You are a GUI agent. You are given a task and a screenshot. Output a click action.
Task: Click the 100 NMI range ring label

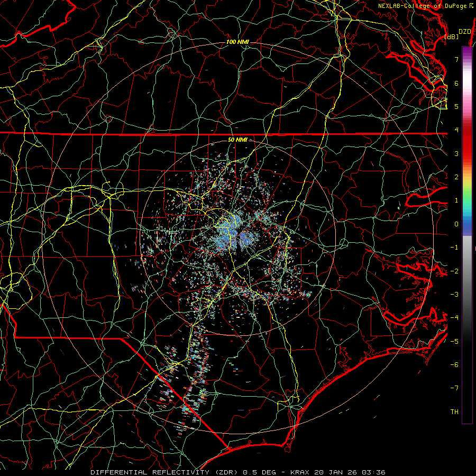[x=237, y=42]
